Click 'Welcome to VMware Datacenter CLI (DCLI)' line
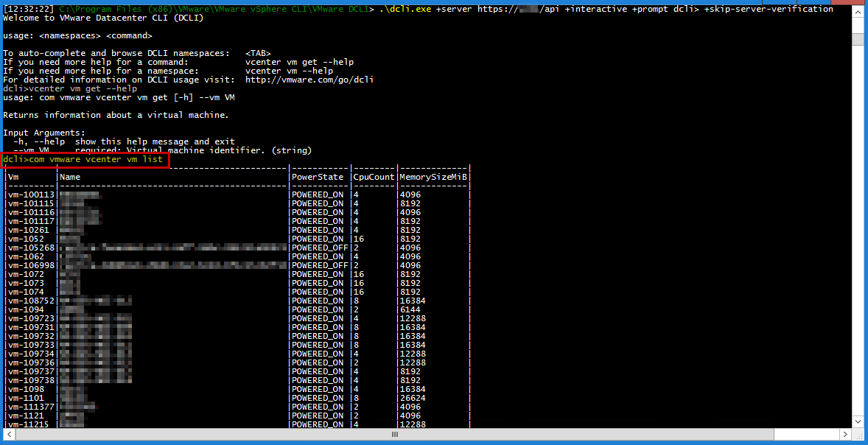This screenshot has width=868, height=445. pyautogui.click(x=103, y=18)
